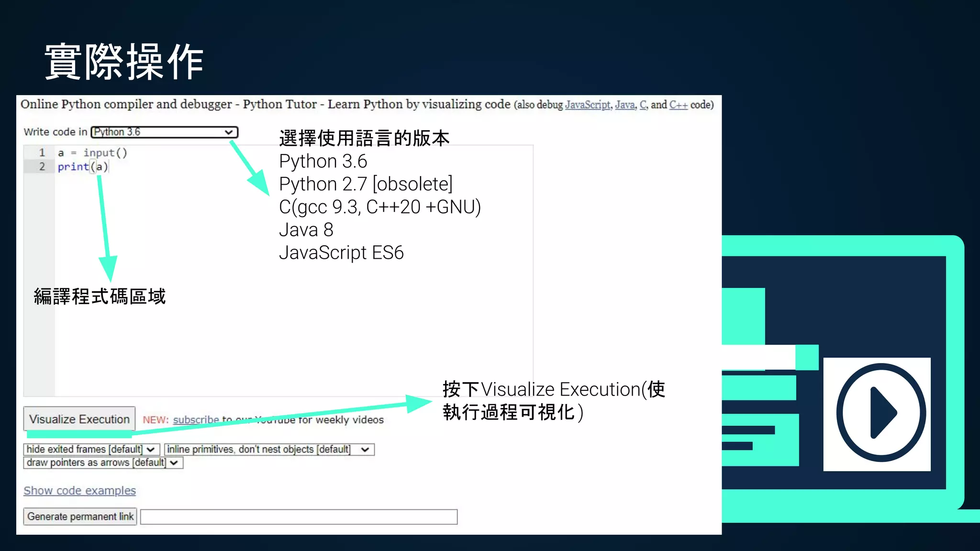This screenshot has height=551, width=980.
Task: Open the inline primitives dropdown
Action: 269,450
